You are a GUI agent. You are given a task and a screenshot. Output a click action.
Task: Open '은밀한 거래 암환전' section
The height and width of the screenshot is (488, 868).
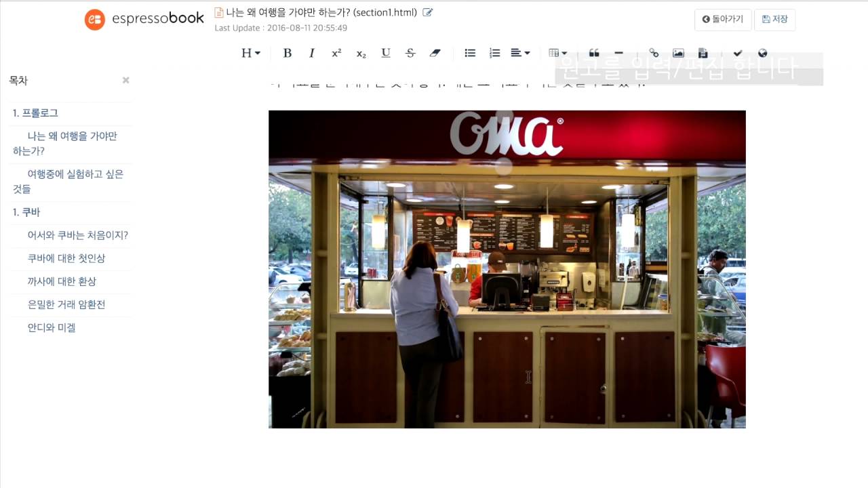coord(66,304)
